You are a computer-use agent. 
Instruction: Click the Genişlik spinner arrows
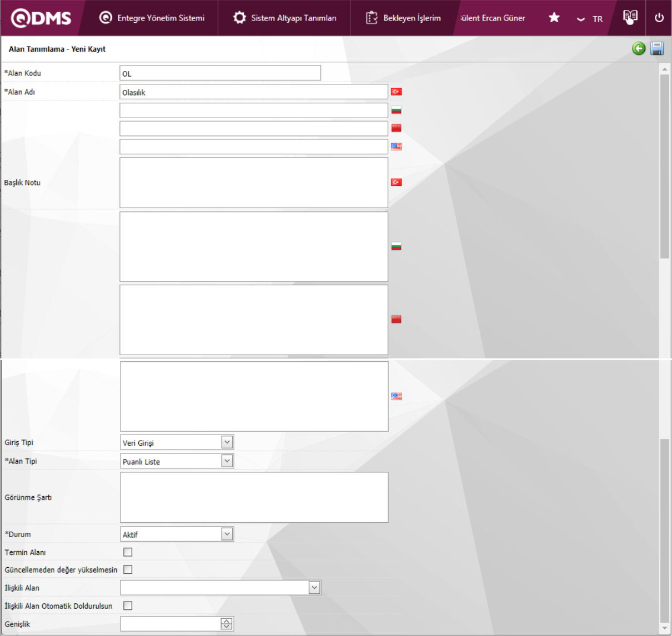[x=227, y=624]
